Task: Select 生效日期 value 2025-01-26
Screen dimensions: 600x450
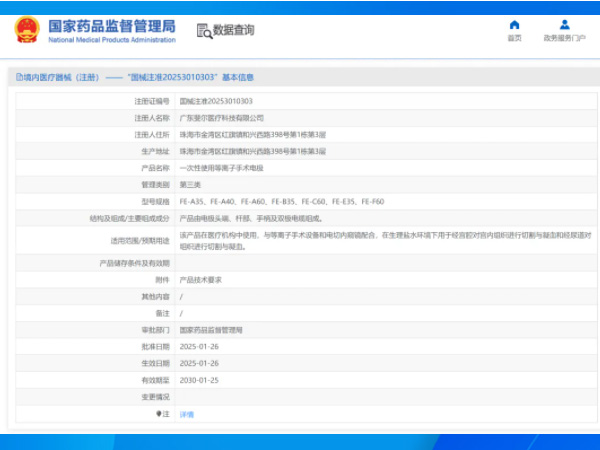Action: click(199, 363)
